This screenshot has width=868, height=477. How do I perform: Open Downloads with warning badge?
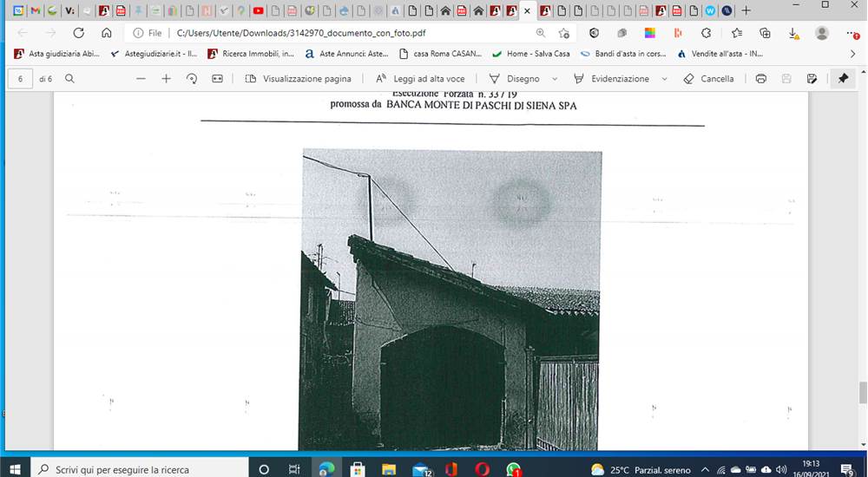pyautogui.click(x=794, y=34)
